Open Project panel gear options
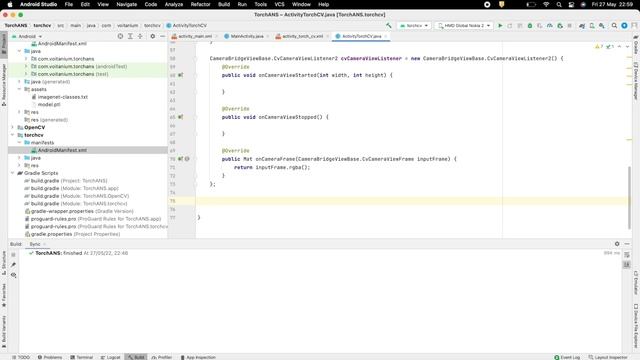Screen dimensions: 640x360 click(x=153, y=36)
